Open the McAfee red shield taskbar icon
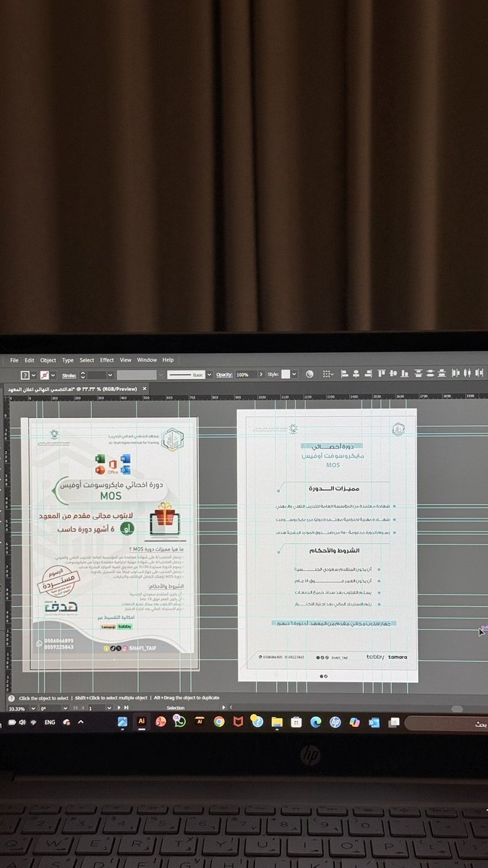 click(x=238, y=722)
